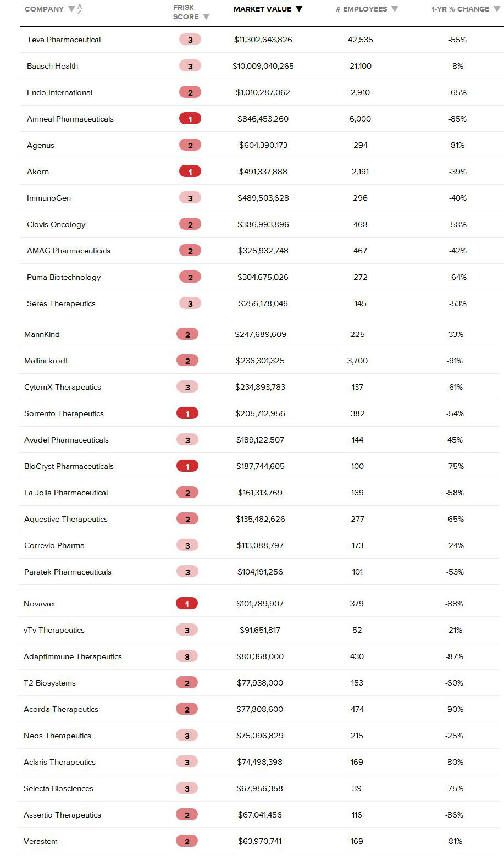This screenshot has height=856, width=504.
Task: Click Endo International FRISK score 2 badge
Action: click(x=190, y=92)
